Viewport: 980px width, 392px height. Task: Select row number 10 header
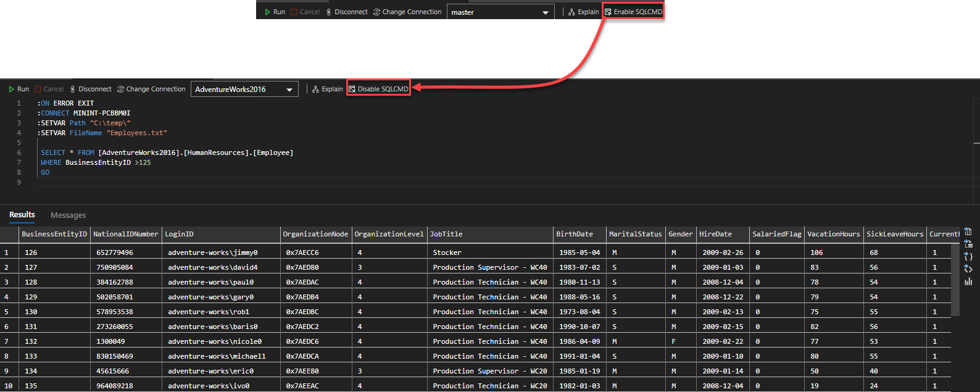9,386
